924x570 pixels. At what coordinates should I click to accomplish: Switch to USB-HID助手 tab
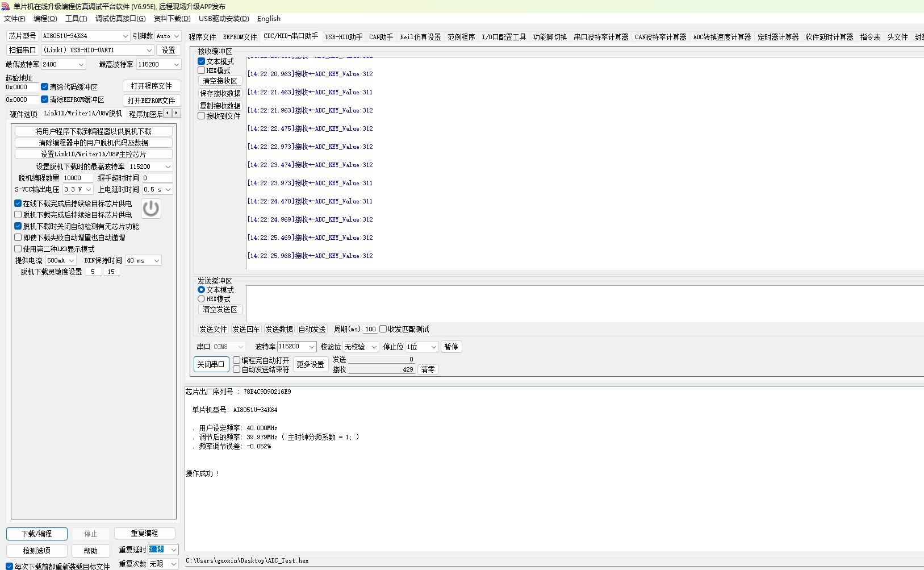344,37
